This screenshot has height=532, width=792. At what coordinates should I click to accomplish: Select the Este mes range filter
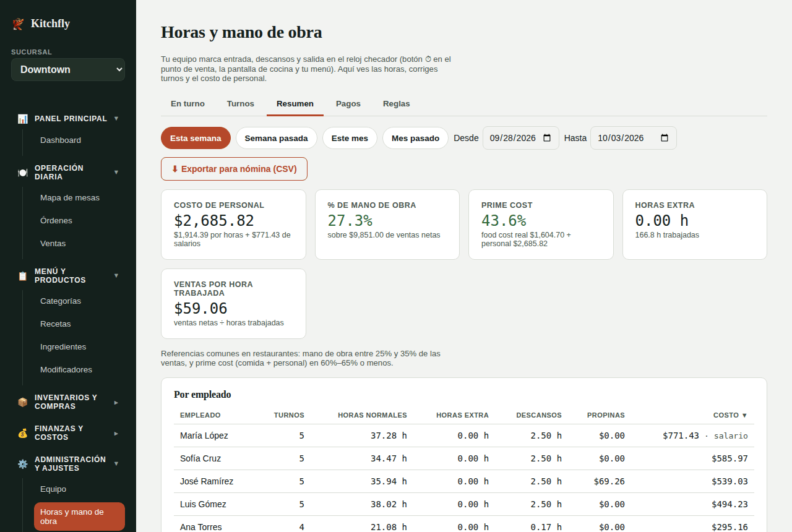click(350, 138)
